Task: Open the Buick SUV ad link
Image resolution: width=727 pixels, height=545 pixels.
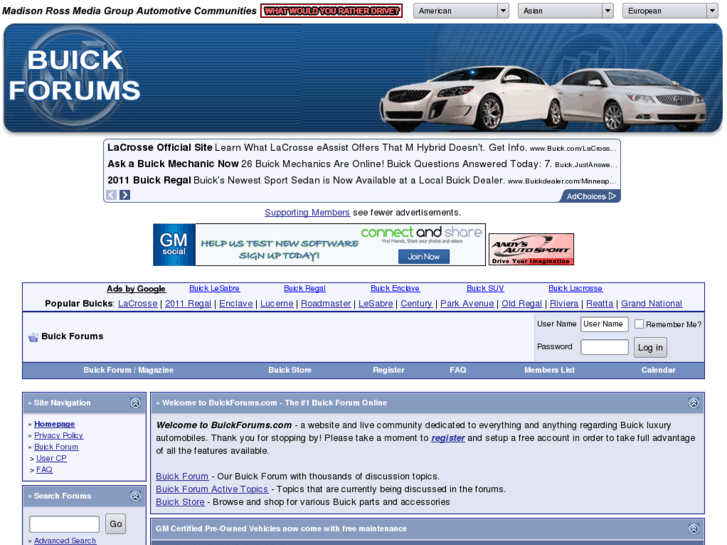Action: click(485, 289)
